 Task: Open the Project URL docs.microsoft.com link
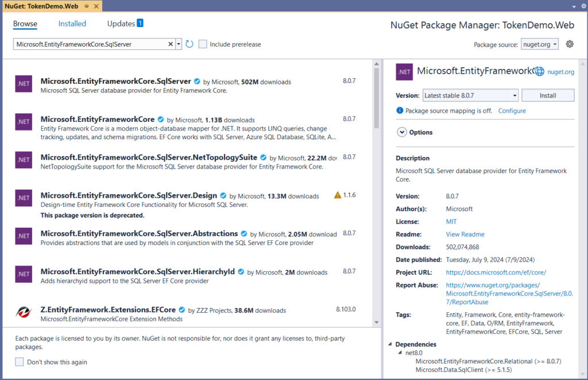click(496, 272)
